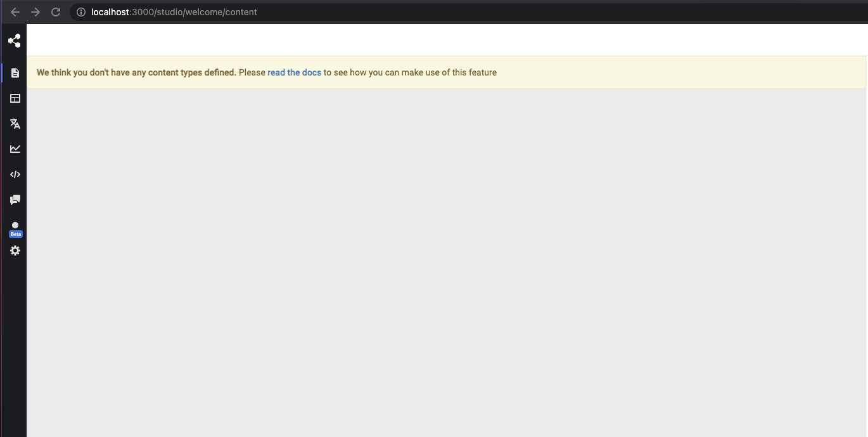
Task: Click the Beta feature circle icon
Action: (x=15, y=225)
